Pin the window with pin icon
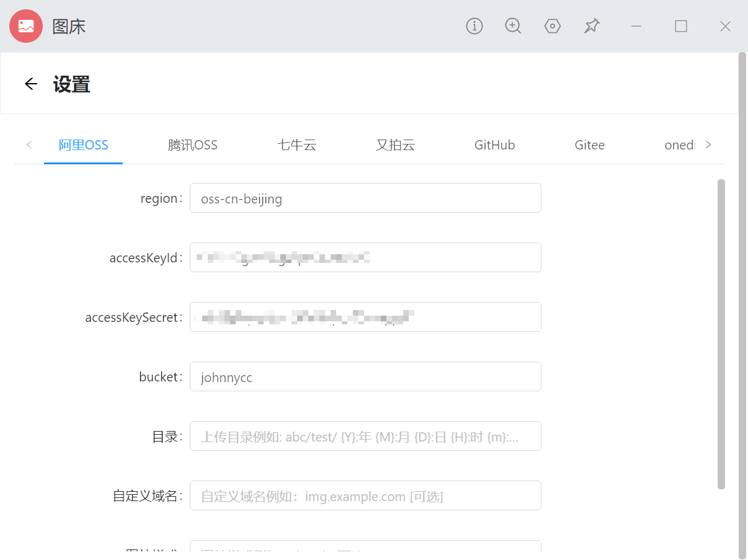The image size is (748, 560). click(592, 26)
